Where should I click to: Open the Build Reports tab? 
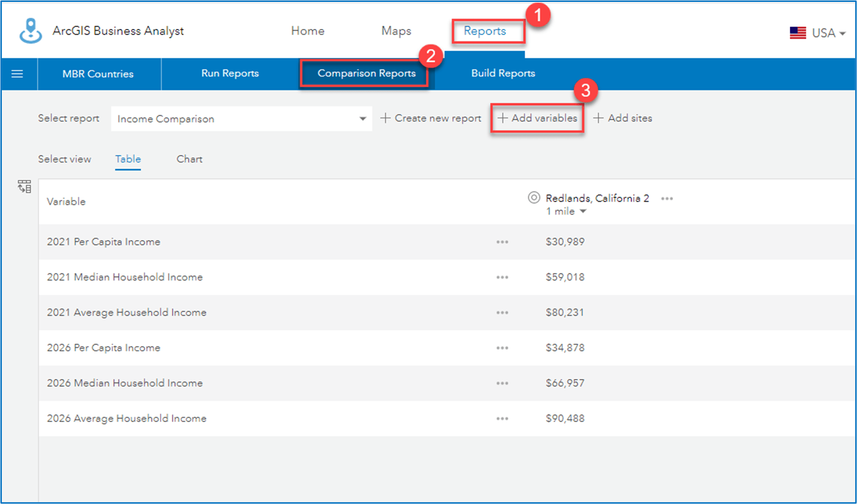pyautogui.click(x=502, y=73)
